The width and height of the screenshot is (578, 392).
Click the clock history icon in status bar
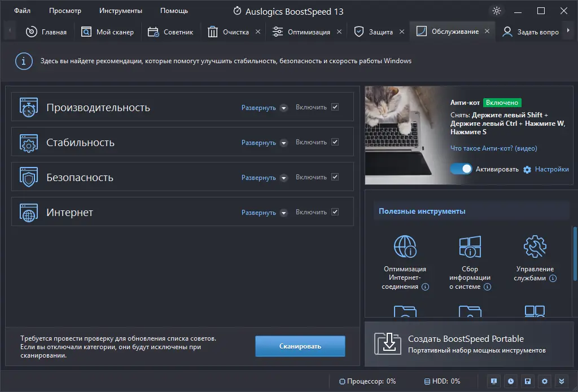point(510,381)
